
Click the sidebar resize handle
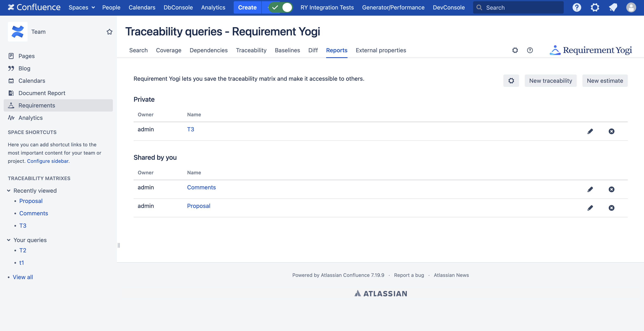click(119, 245)
